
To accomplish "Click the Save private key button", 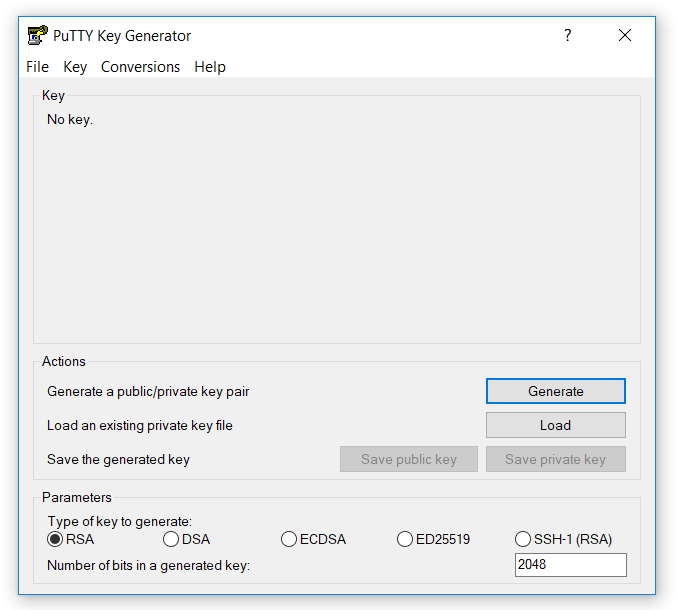I will pos(556,459).
